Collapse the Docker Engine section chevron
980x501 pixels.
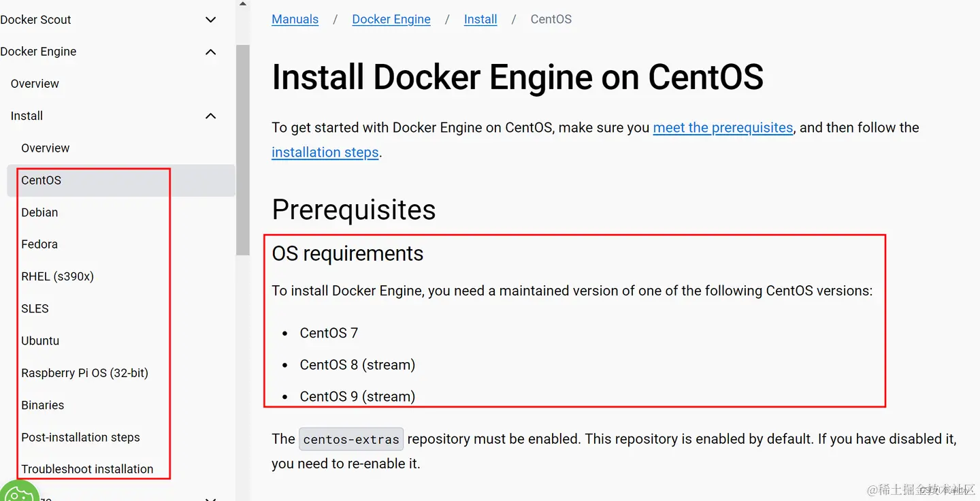coord(211,52)
